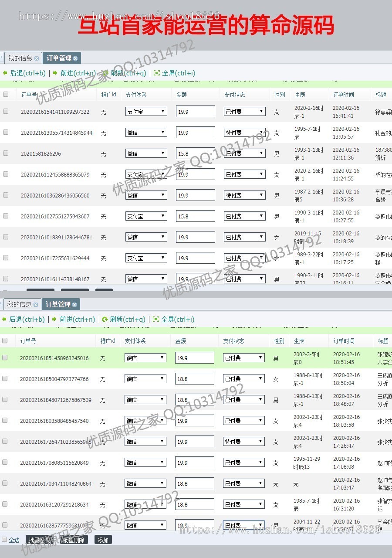Click amount field 15.8 for order 20201581826296
The width and height of the screenshot is (392, 558).
click(x=195, y=153)
